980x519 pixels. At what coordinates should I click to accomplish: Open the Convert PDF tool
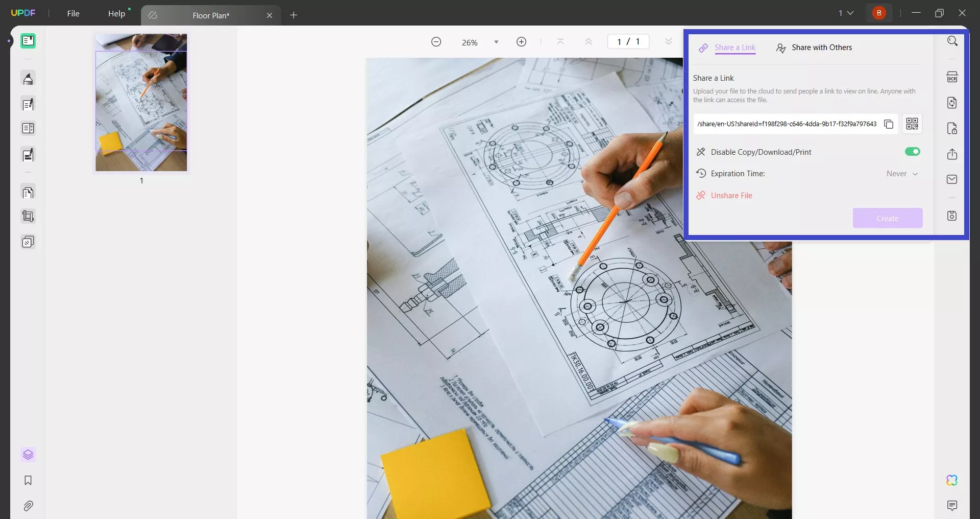click(x=952, y=103)
